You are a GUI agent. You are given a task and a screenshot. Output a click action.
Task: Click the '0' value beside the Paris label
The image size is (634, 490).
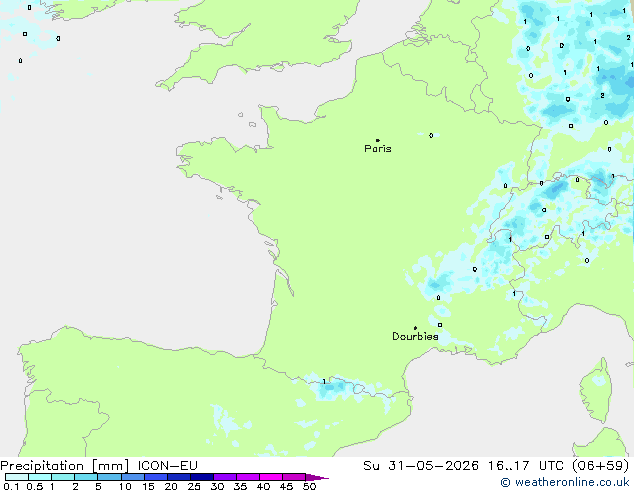pos(431,135)
